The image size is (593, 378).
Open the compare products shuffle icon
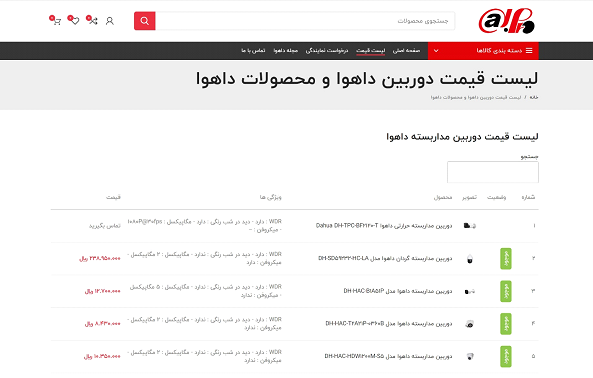point(92,20)
